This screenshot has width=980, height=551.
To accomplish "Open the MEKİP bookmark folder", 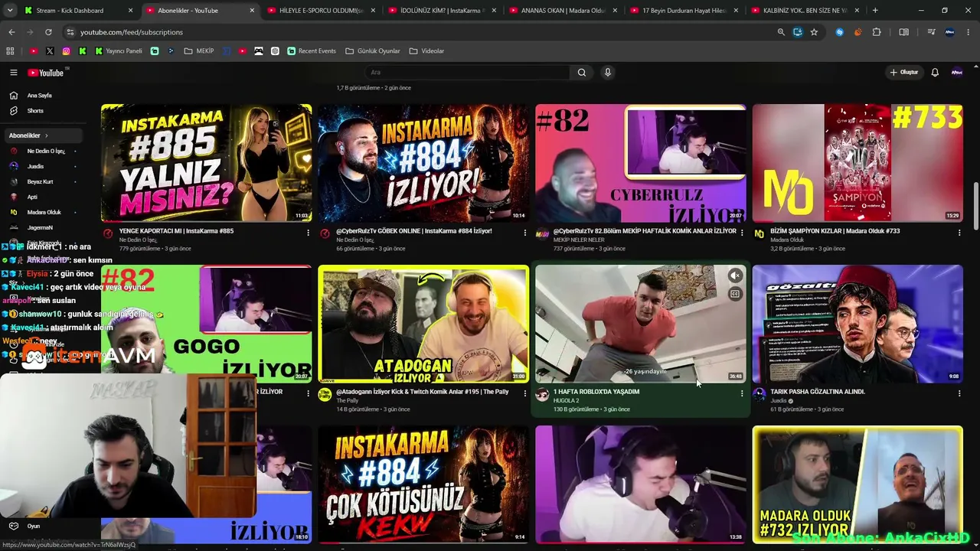I will (199, 51).
